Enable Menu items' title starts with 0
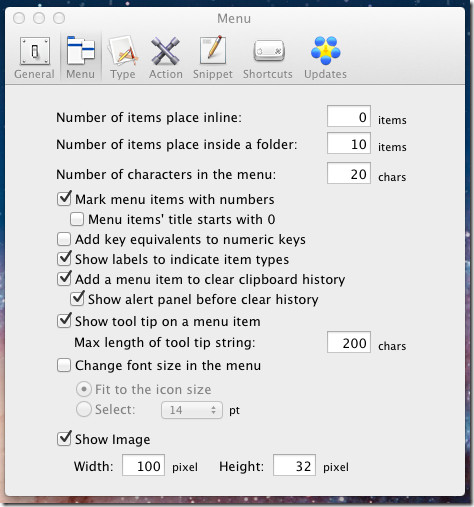Viewport: 474px width, 507px height. [77, 219]
